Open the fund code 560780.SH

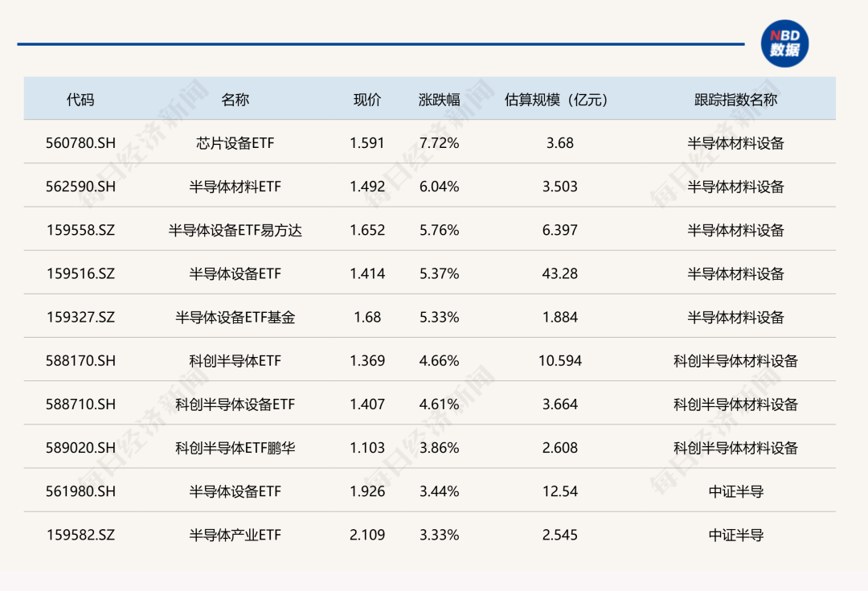click(x=80, y=143)
